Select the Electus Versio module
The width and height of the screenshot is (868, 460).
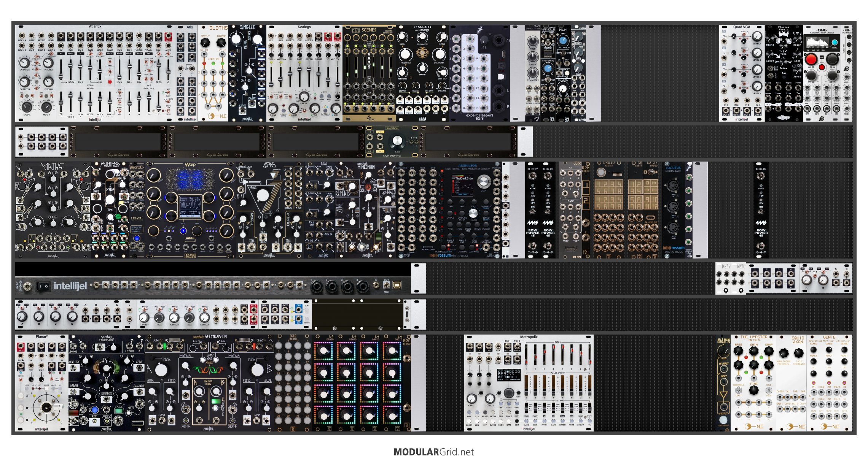784,73
